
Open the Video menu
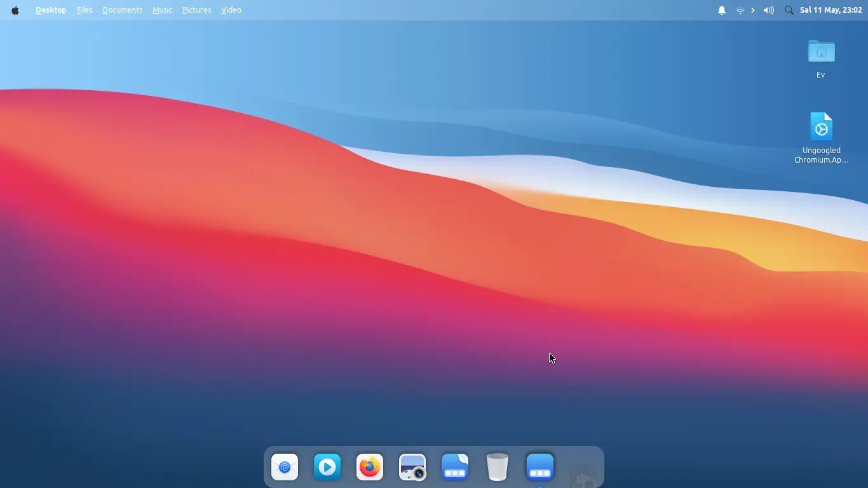231,10
